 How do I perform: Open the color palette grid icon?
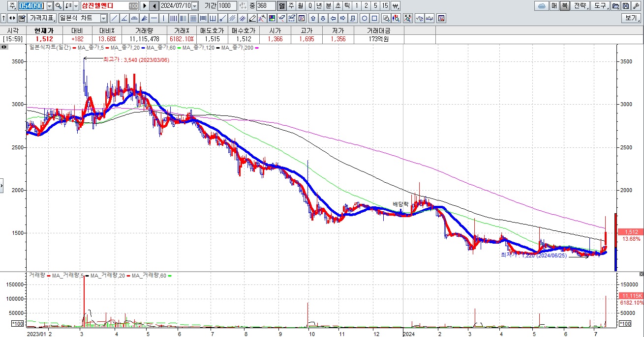(272, 18)
